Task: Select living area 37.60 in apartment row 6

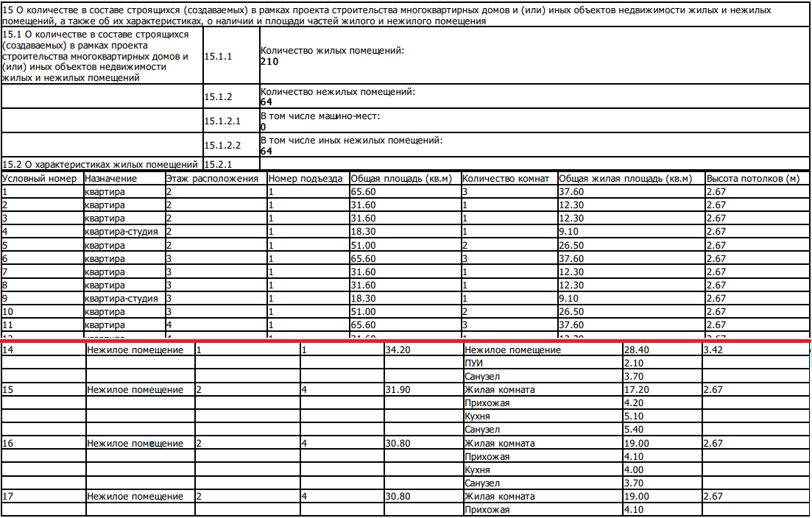Action: [571, 259]
